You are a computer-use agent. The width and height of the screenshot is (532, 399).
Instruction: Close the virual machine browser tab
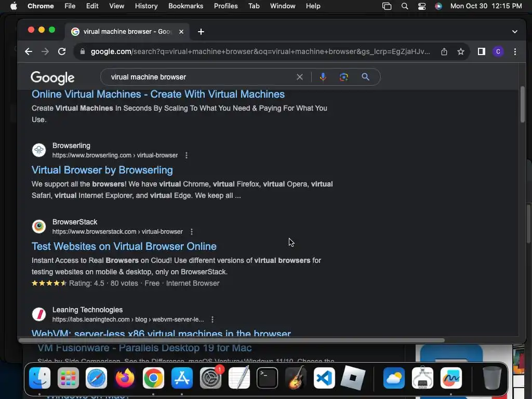click(181, 32)
